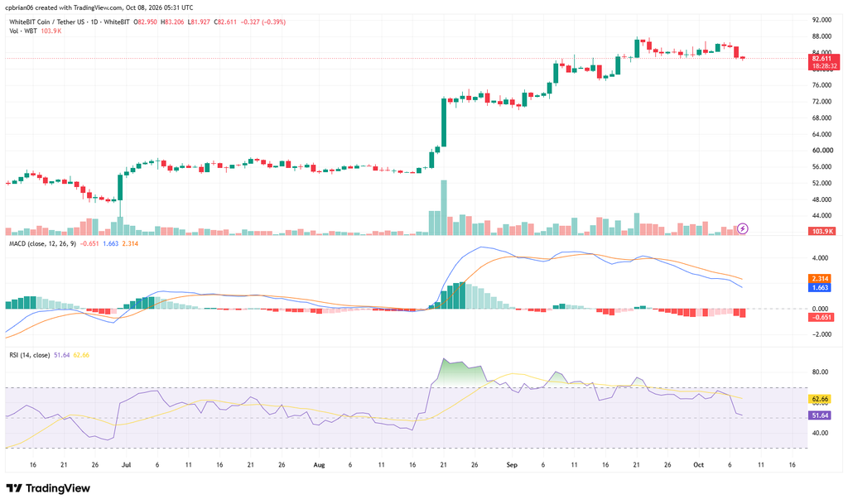
Task: Click the MACD (close, 12, 26, 9) legend
Action: coord(43,243)
